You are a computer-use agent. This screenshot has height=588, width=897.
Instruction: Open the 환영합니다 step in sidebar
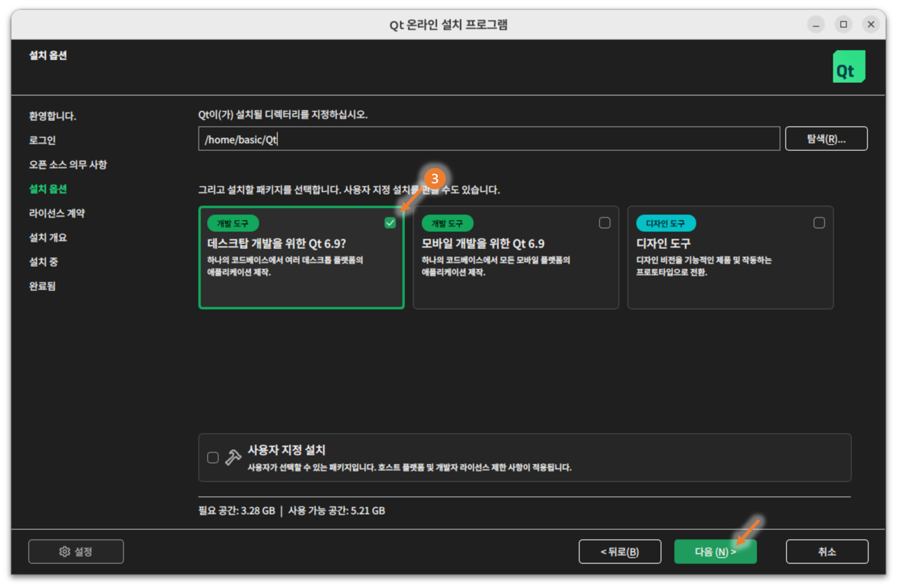tap(52, 116)
